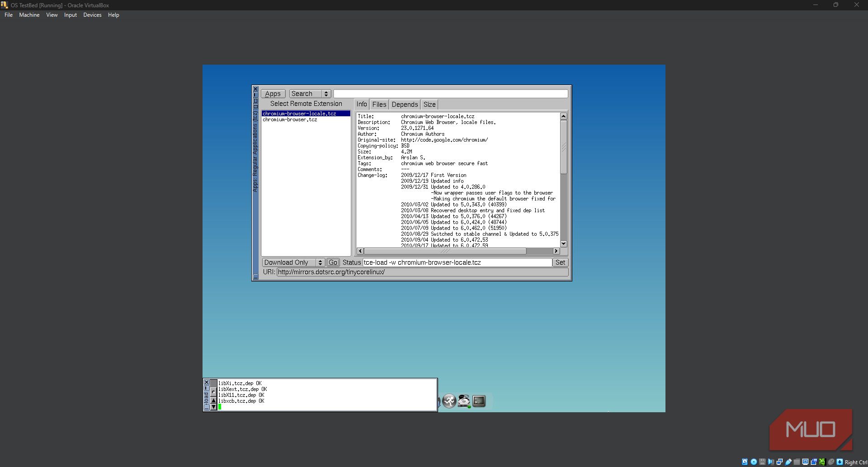Click the green CPU virtualization status icon
Screen dimensions: 868x467
[822, 462]
